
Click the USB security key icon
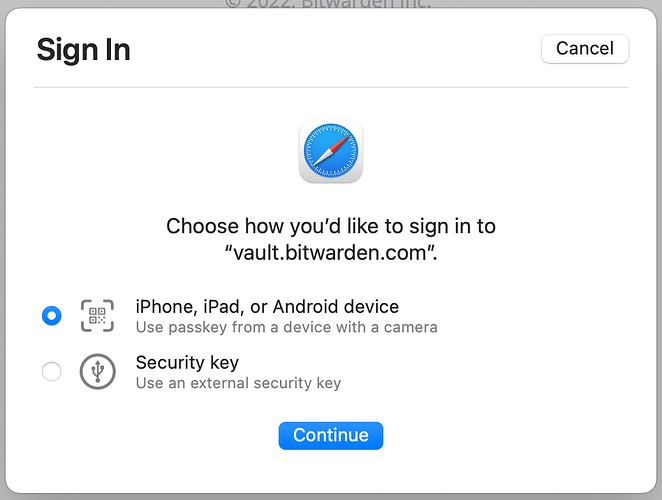point(98,372)
